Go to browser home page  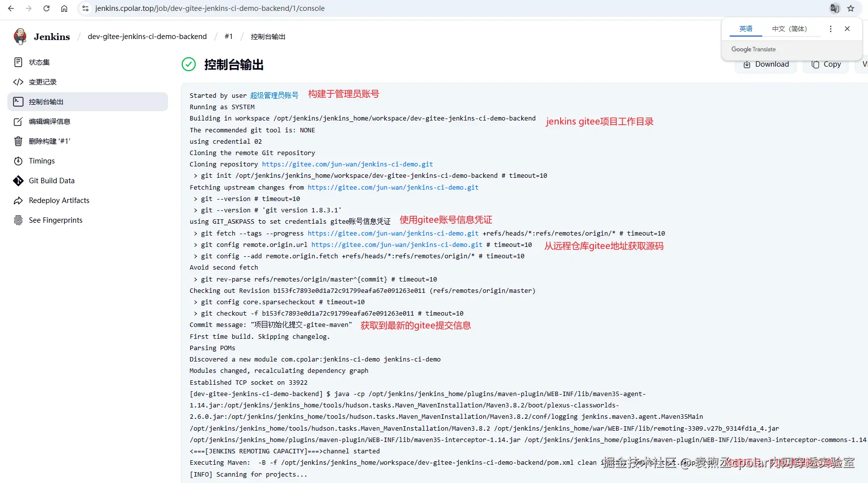(64, 8)
